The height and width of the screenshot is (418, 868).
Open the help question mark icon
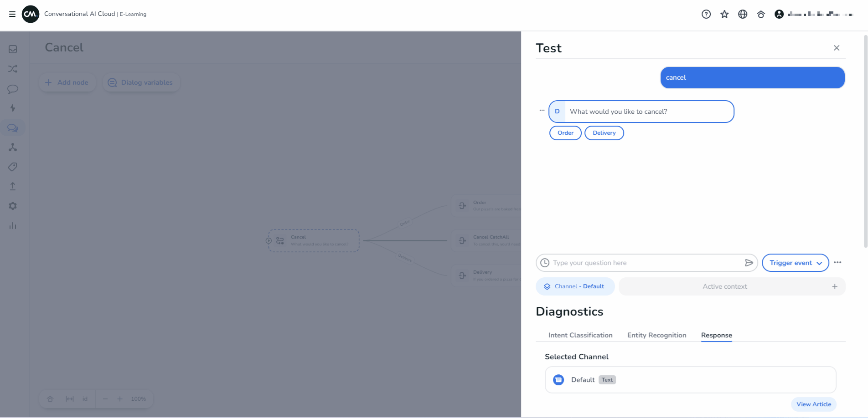706,14
